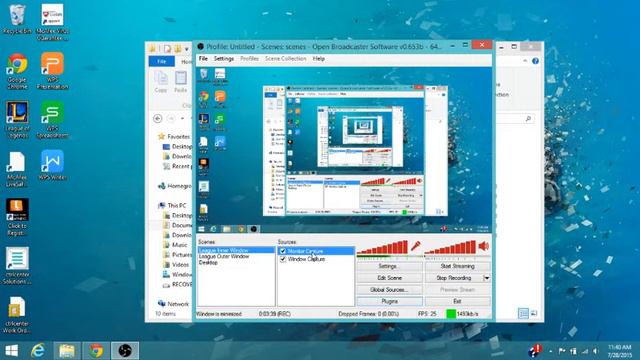Mute desktop audio via the speaker icon
The image size is (640, 360).
(x=484, y=246)
